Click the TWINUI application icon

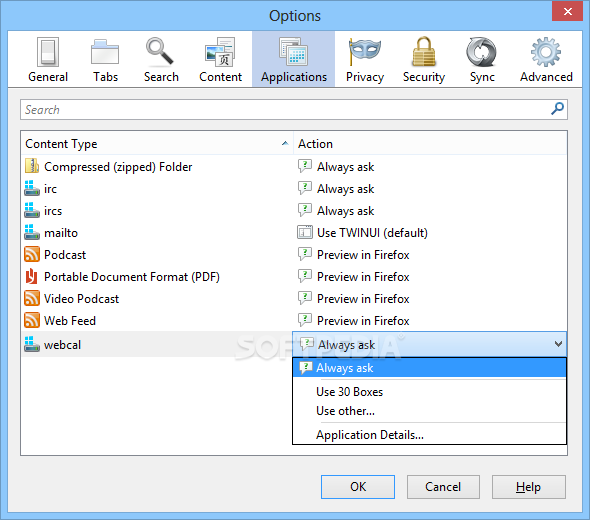[305, 233]
